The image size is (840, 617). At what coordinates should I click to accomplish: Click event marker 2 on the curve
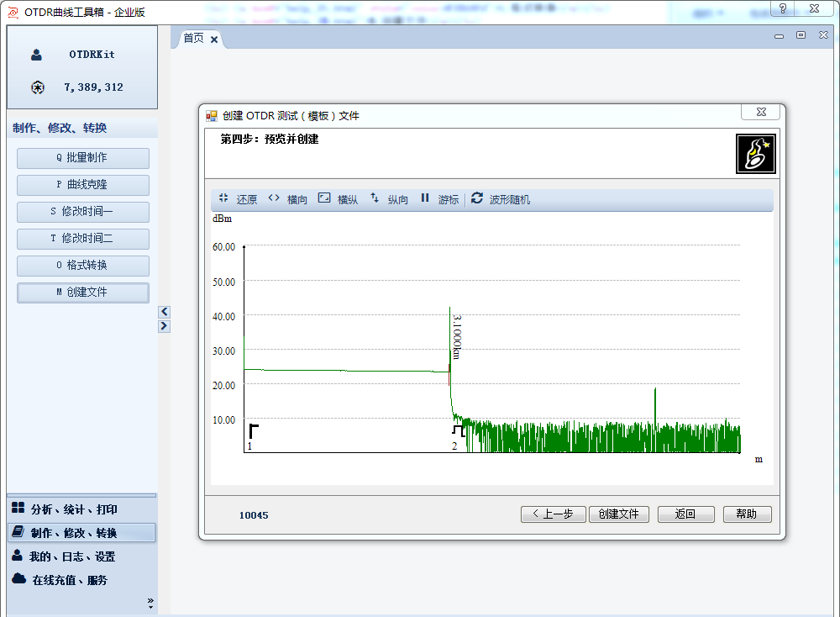[457, 431]
